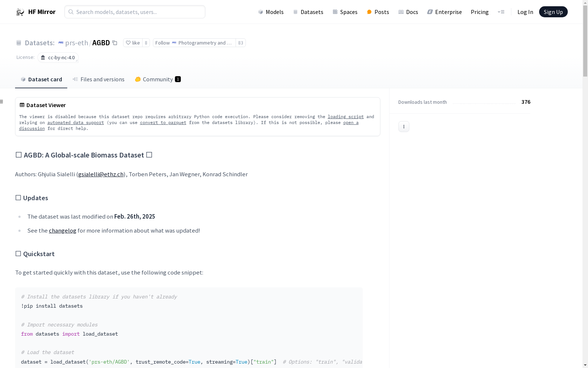Click the open a discussion link

click(x=351, y=123)
